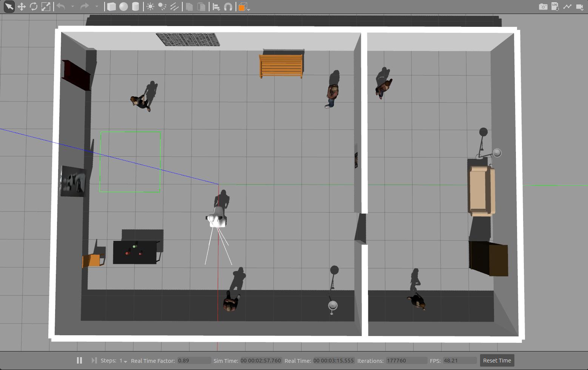Insert a sphere shape
The image size is (588, 370).
[x=123, y=7]
